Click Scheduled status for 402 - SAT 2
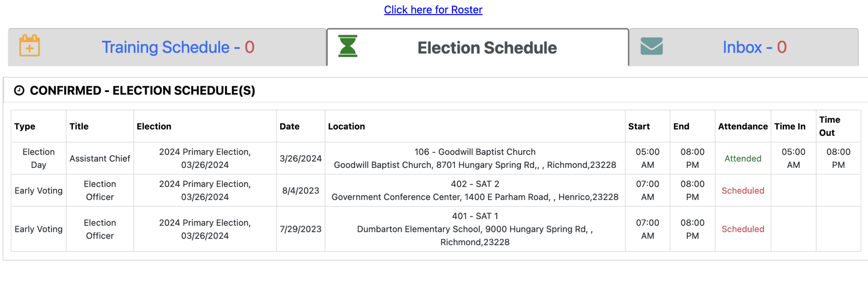The height and width of the screenshot is (301, 868). tap(743, 191)
